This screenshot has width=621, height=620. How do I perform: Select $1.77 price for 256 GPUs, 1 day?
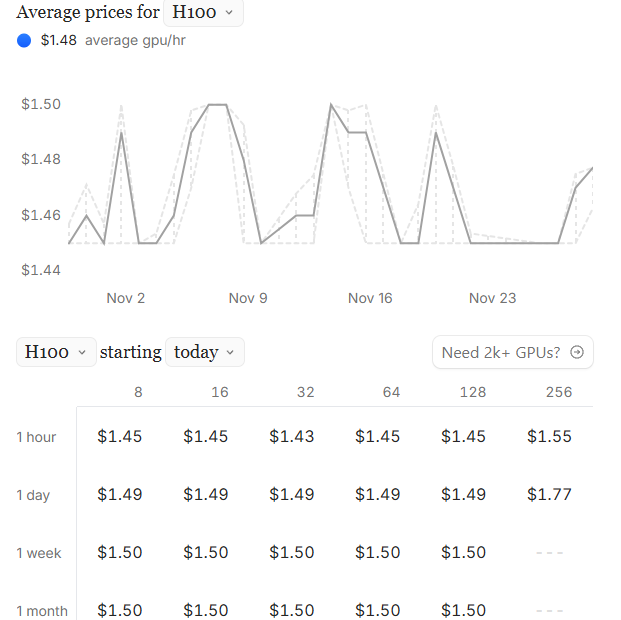pyautogui.click(x=550, y=495)
